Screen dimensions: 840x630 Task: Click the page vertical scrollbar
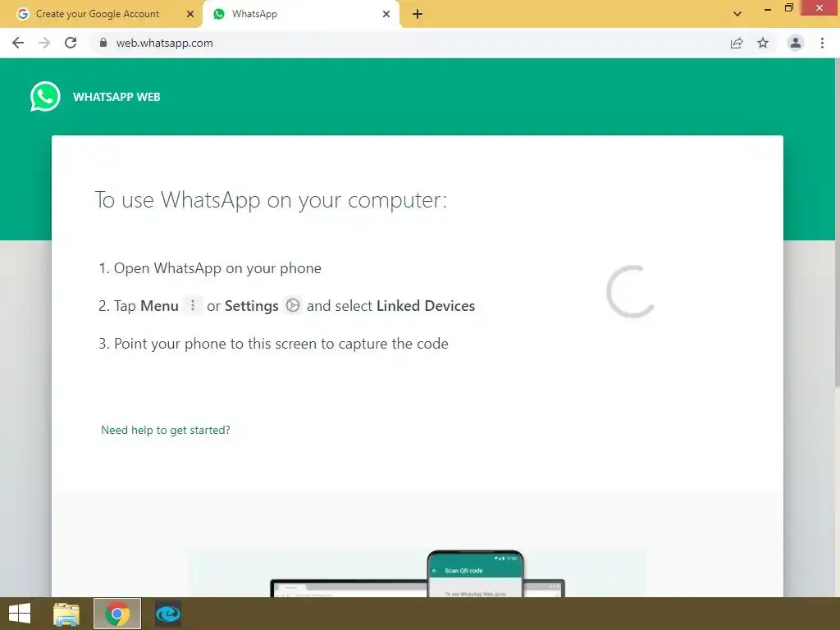837,221
